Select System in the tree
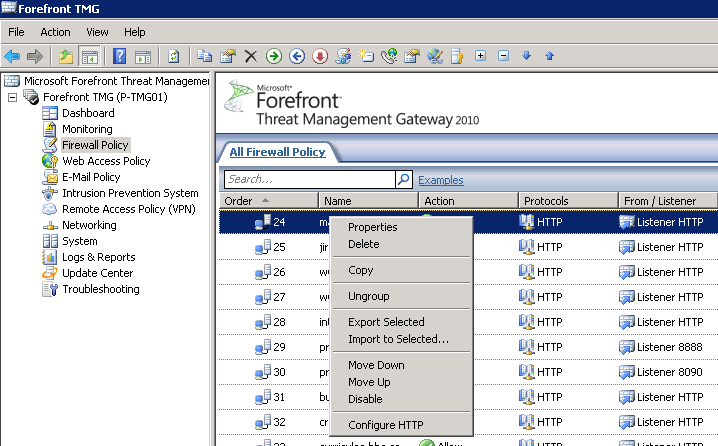This screenshot has width=718, height=446. pyautogui.click(x=80, y=241)
